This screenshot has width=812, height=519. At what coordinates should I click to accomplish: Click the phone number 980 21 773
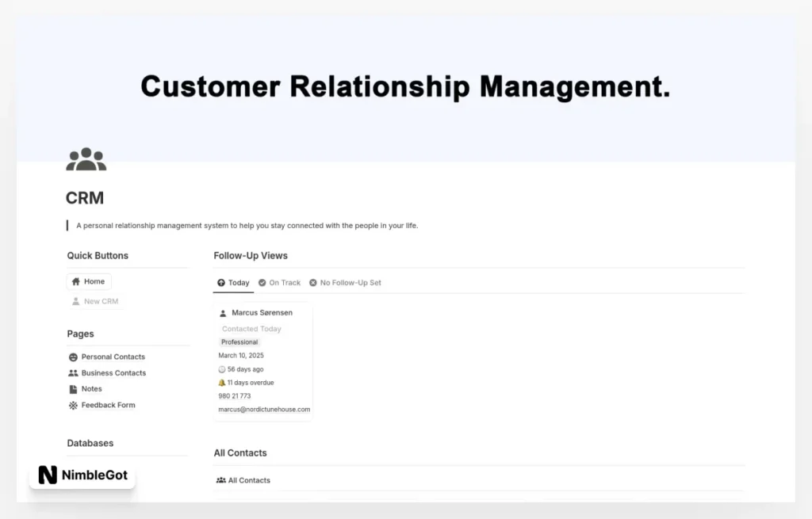pyautogui.click(x=235, y=396)
